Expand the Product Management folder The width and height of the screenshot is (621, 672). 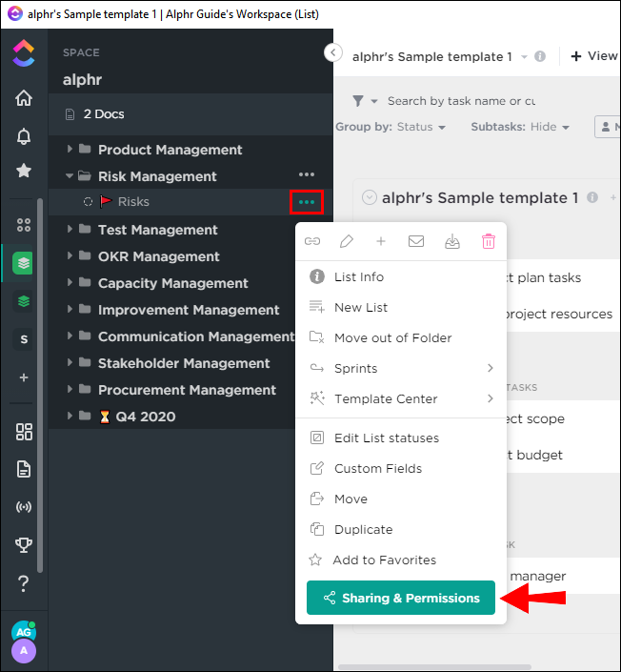pyautogui.click(x=70, y=150)
